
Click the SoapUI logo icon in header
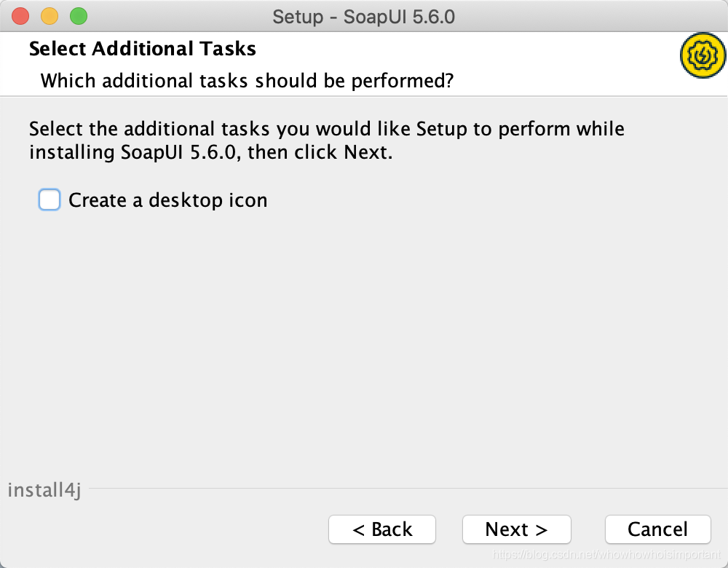click(x=702, y=56)
